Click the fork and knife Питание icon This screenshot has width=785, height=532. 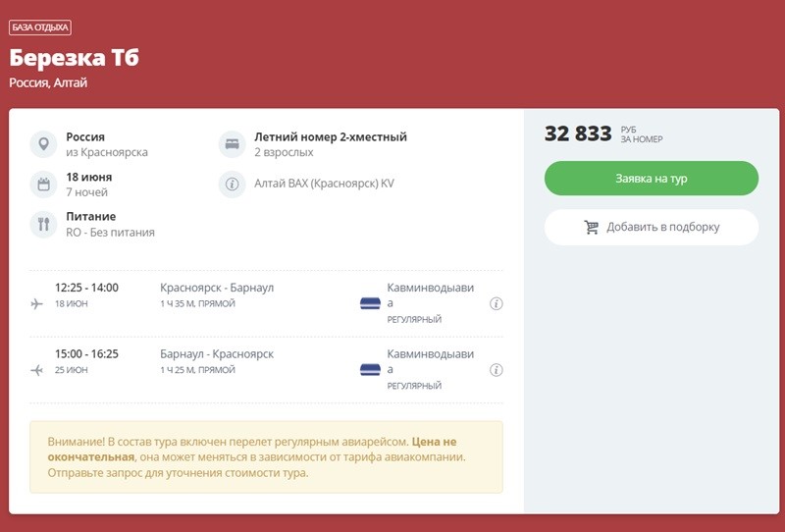point(43,224)
